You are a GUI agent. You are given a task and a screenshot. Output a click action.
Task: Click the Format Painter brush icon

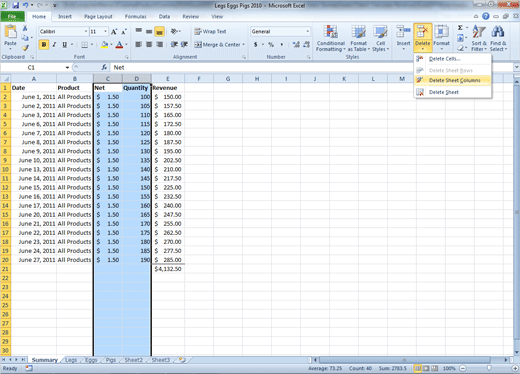coord(25,48)
